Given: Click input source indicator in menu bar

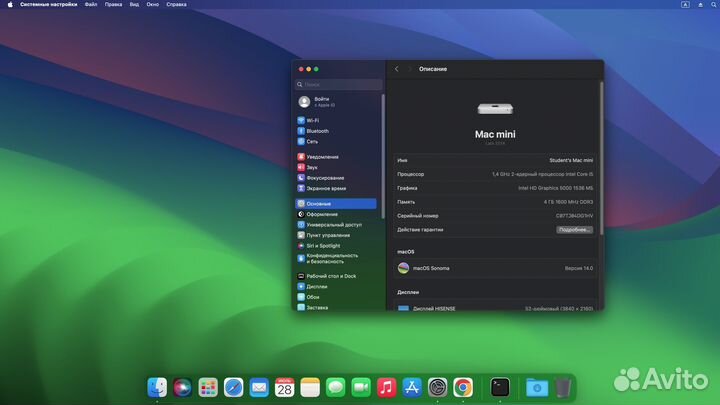Looking at the screenshot, I should tap(685, 4).
